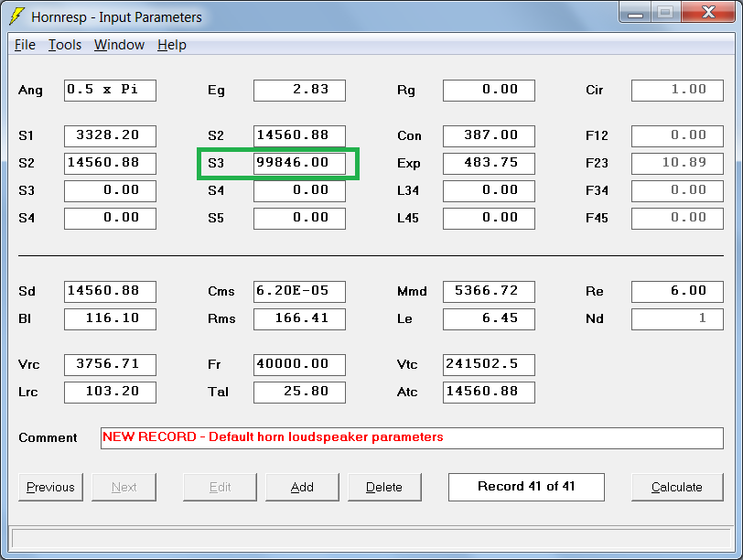Click the Comment field with red text

click(x=412, y=438)
